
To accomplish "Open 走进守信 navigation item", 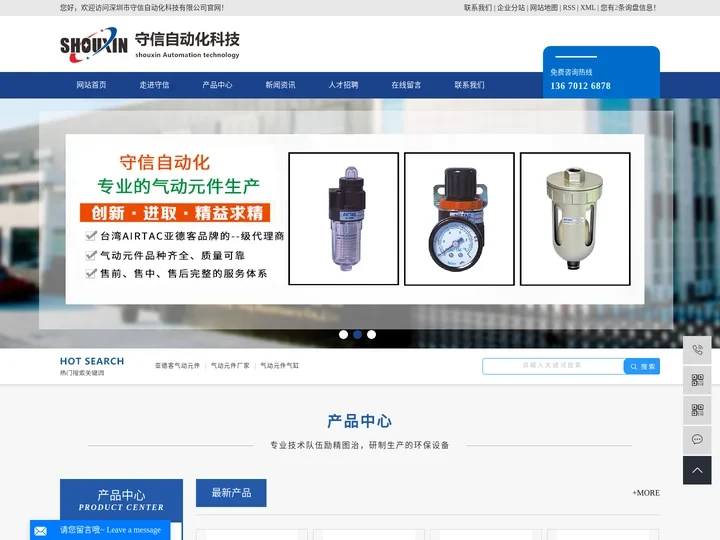I will pos(154,85).
